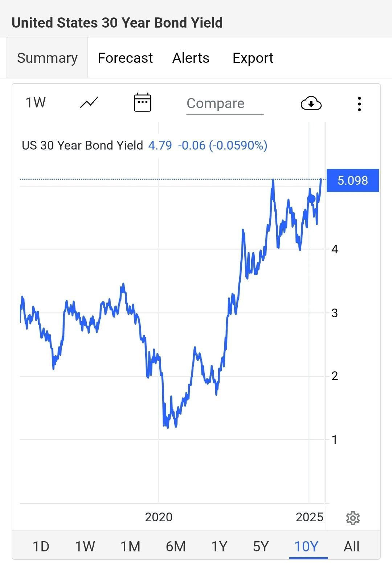Viewport: 392px width, 567px height.
Task: Select the 1M time range
Action: pyautogui.click(x=130, y=546)
